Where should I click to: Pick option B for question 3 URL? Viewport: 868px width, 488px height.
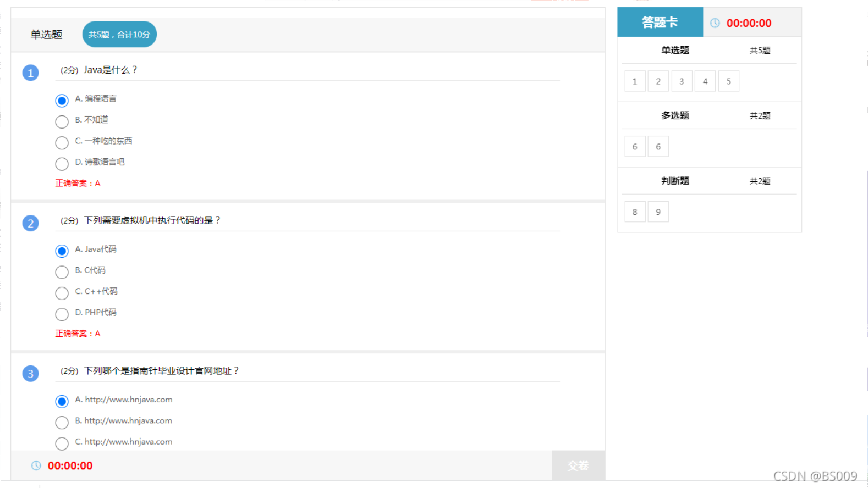click(62, 422)
